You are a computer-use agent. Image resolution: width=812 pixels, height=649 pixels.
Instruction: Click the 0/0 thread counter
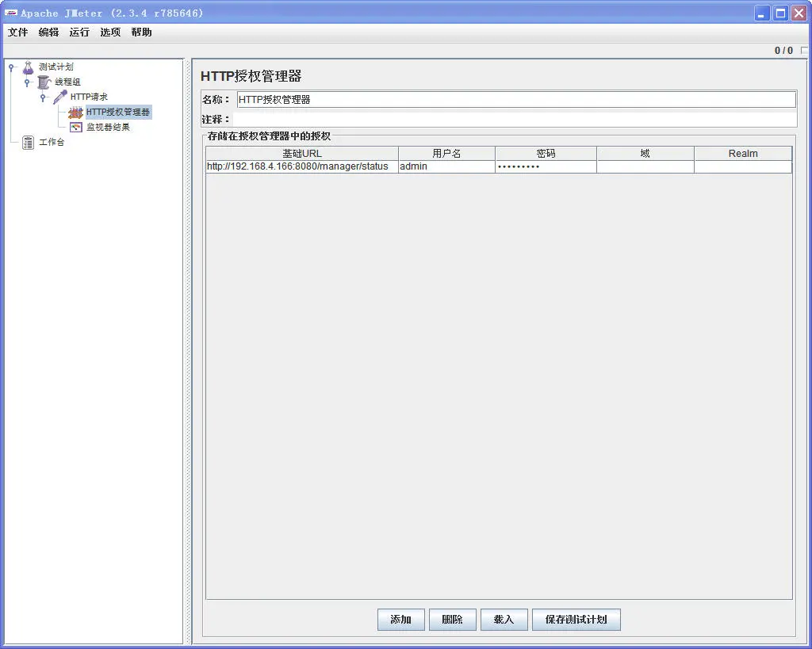(x=783, y=50)
